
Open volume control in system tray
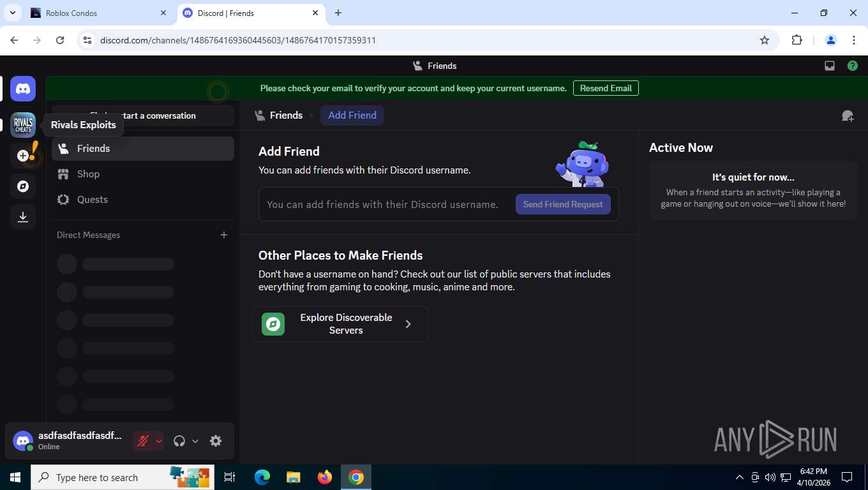point(770,477)
